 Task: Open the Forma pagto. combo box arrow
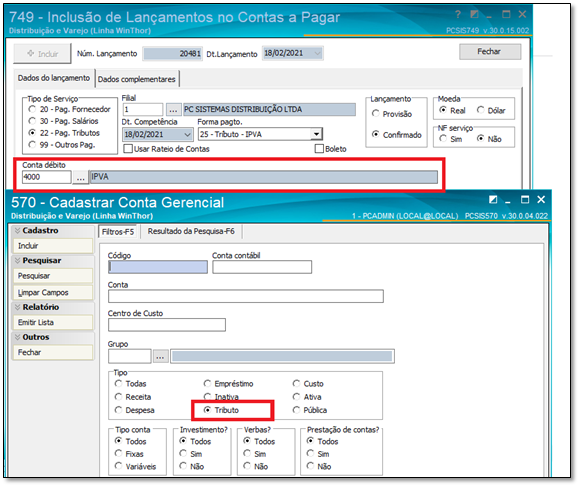point(316,134)
